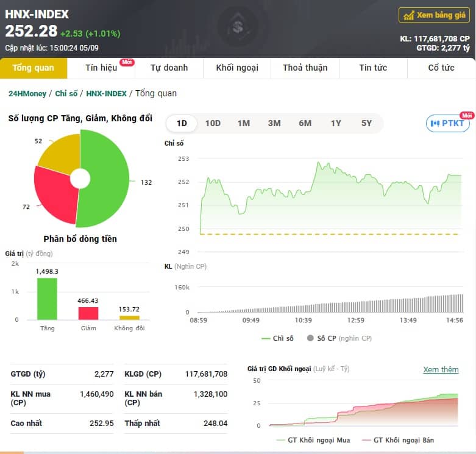The image size is (476, 454).
Task: Click the green Tăng bar 1,498.3
Action: click(47, 299)
